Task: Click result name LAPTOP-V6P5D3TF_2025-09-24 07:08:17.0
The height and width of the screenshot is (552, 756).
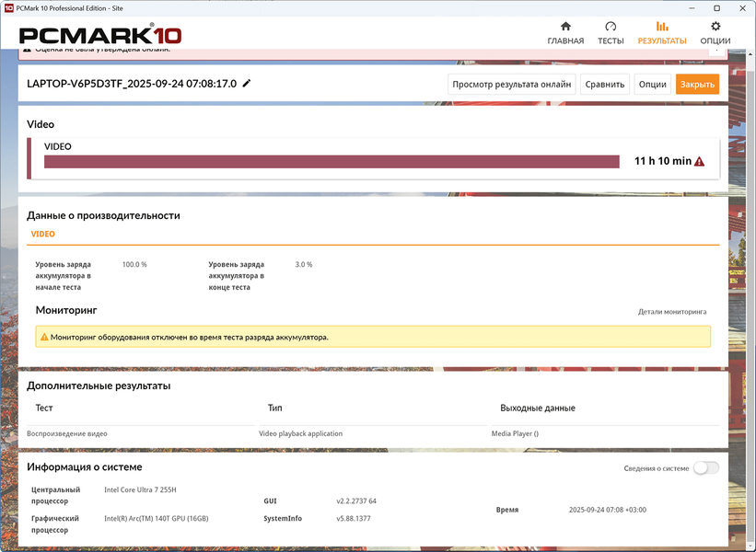Action: coord(132,84)
